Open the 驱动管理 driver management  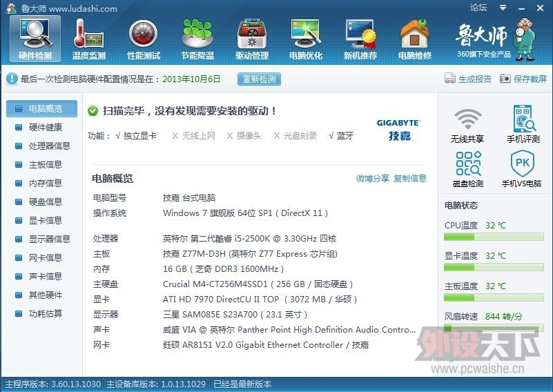[x=252, y=39]
